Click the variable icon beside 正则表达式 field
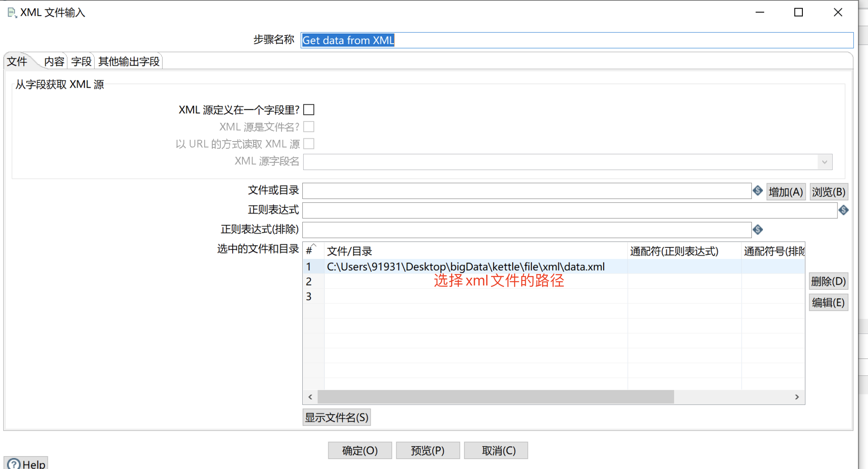The image size is (868, 469). (844, 210)
